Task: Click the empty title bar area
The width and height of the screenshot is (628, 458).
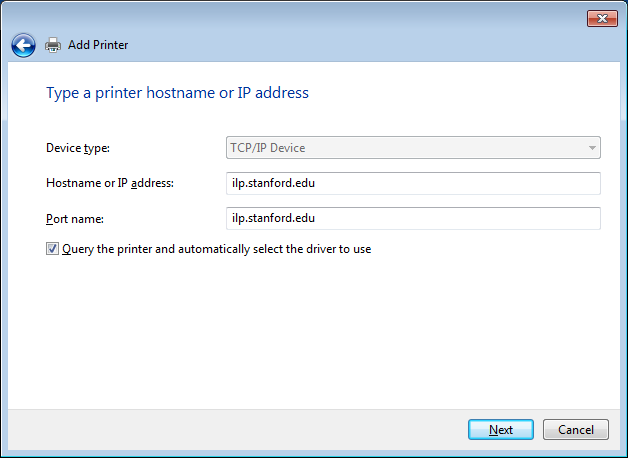Action: point(300,18)
